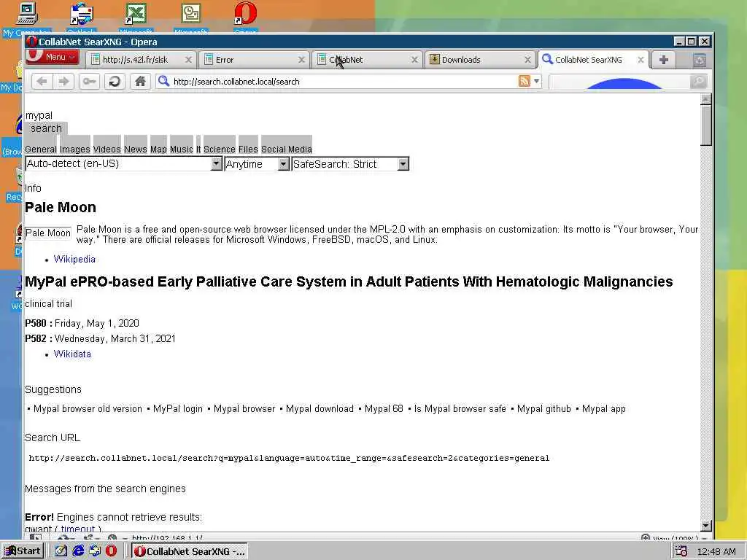Image resolution: width=747 pixels, height=560 pixels.
Task: Open the SafeSearch: Strict dropdown
Action: coord(350,164)
